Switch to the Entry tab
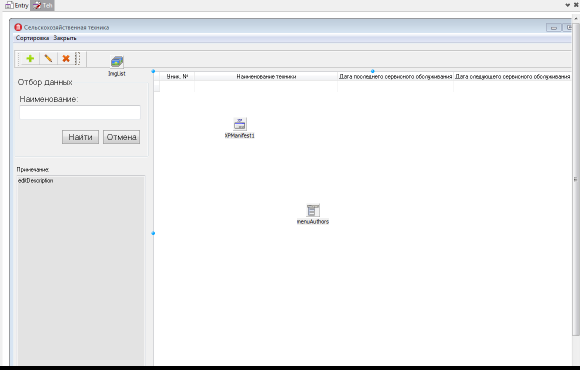This screenshot has height=370, width=580. coord(17,6)
